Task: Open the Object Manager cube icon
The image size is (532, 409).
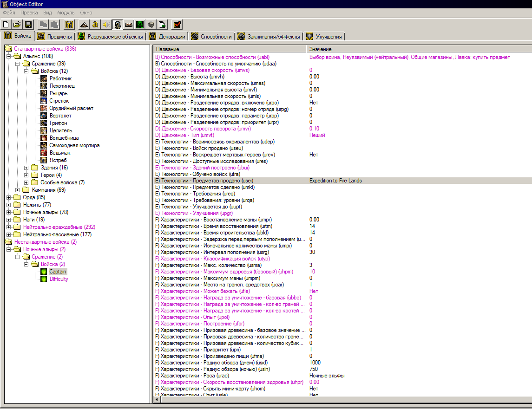Action: [151, 25]
